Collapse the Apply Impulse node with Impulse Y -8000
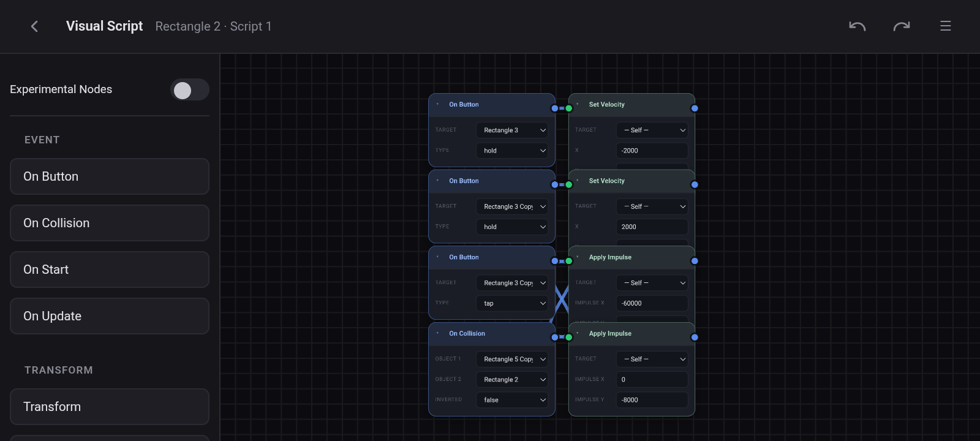 pyautogui.click(x=578, y=333)
